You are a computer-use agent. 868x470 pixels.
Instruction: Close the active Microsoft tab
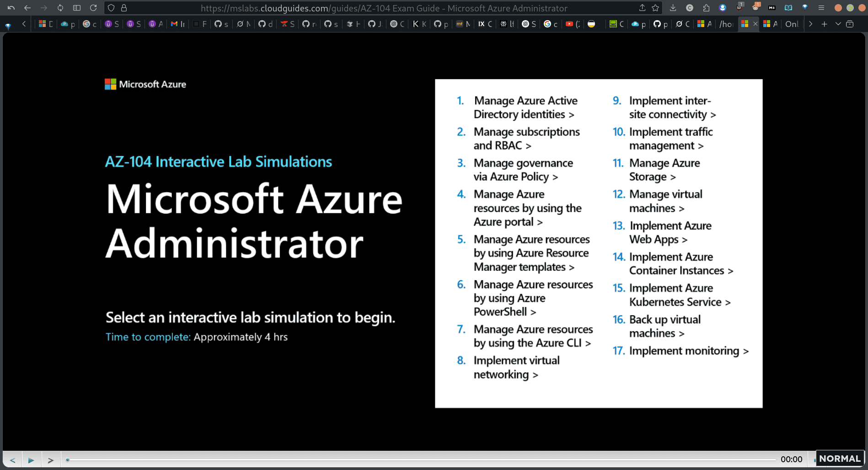pyautogui.click(x=755, y=24)
